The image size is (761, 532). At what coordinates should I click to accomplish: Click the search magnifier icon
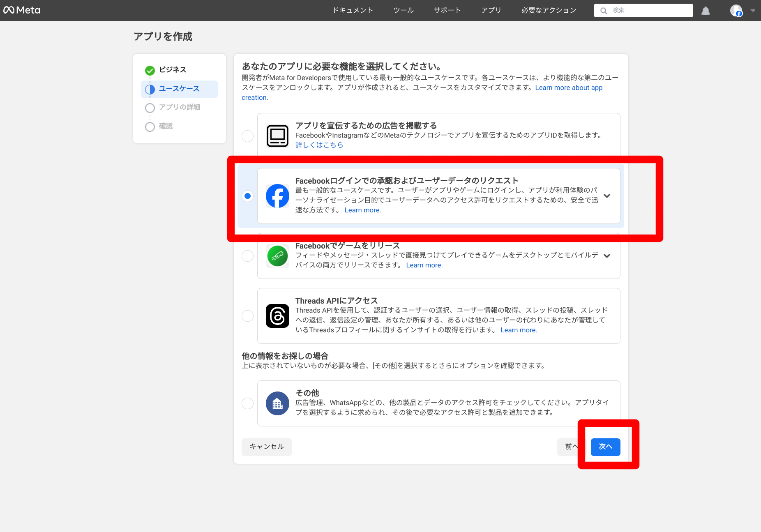(604, 11)
